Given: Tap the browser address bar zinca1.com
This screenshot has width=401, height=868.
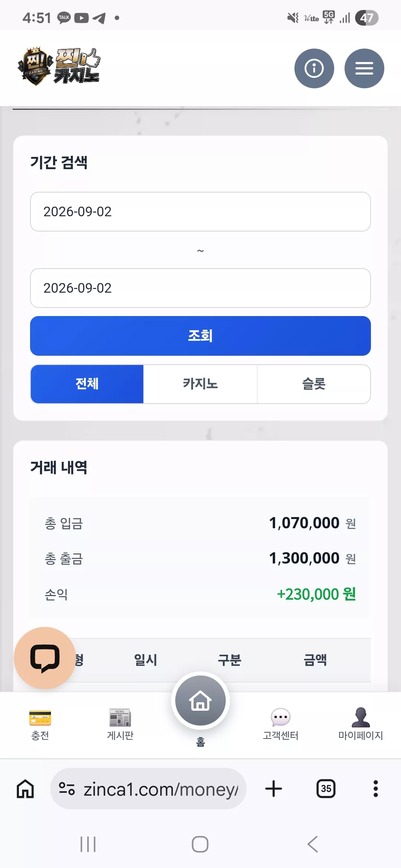Looking at the screenshot, I should point(148,789).
